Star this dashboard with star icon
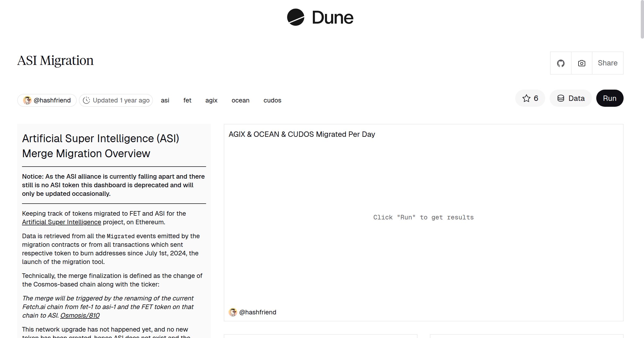 pos(526,98)
